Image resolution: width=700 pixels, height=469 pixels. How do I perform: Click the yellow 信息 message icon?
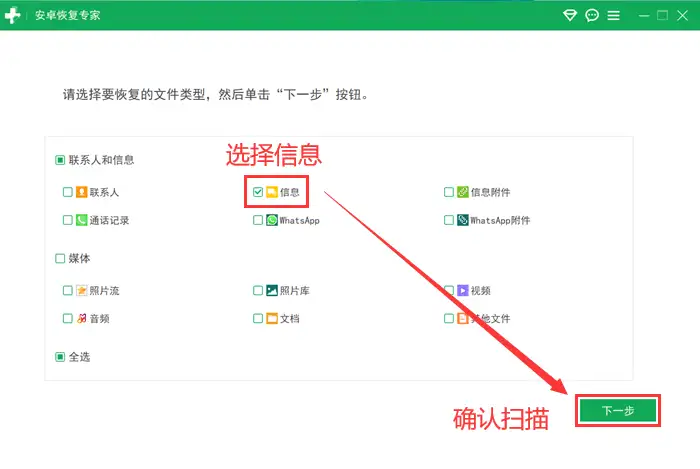[272, 192]
